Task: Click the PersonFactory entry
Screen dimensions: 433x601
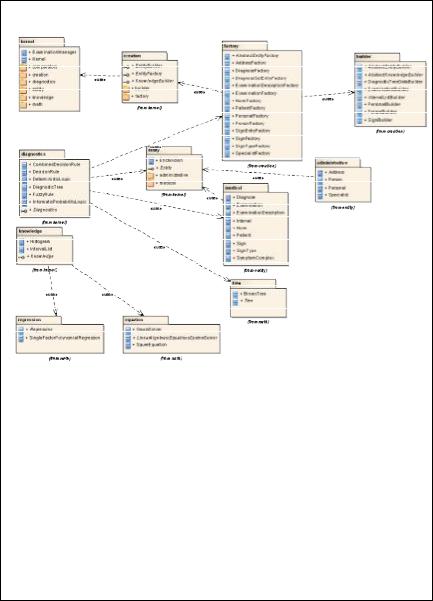Action: coord(250,123)
